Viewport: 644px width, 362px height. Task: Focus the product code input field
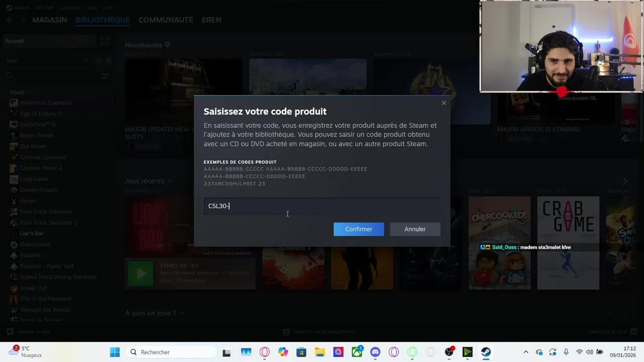point(322,206)
